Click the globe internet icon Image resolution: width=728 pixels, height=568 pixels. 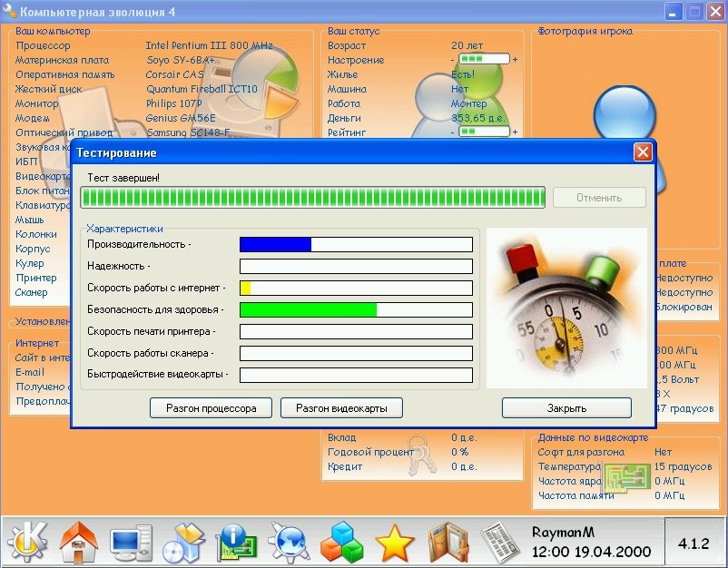click(x=289, y=542)
